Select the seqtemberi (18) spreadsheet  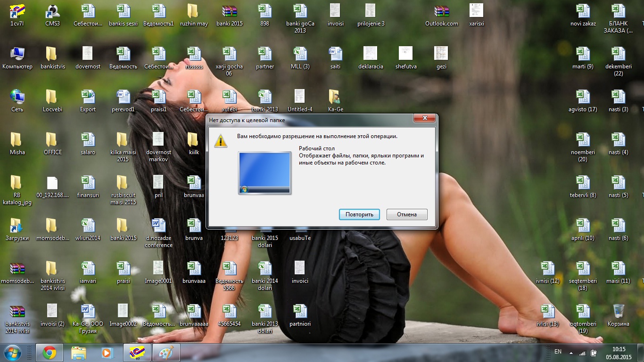pos(583,276)
